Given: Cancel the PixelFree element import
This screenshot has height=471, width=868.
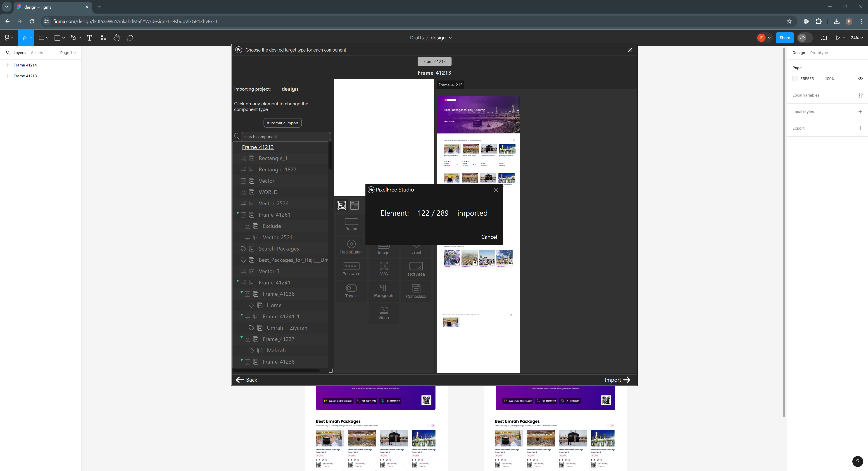Looking at the screenshot, I should pyautogui.click(x=489, y=237).
